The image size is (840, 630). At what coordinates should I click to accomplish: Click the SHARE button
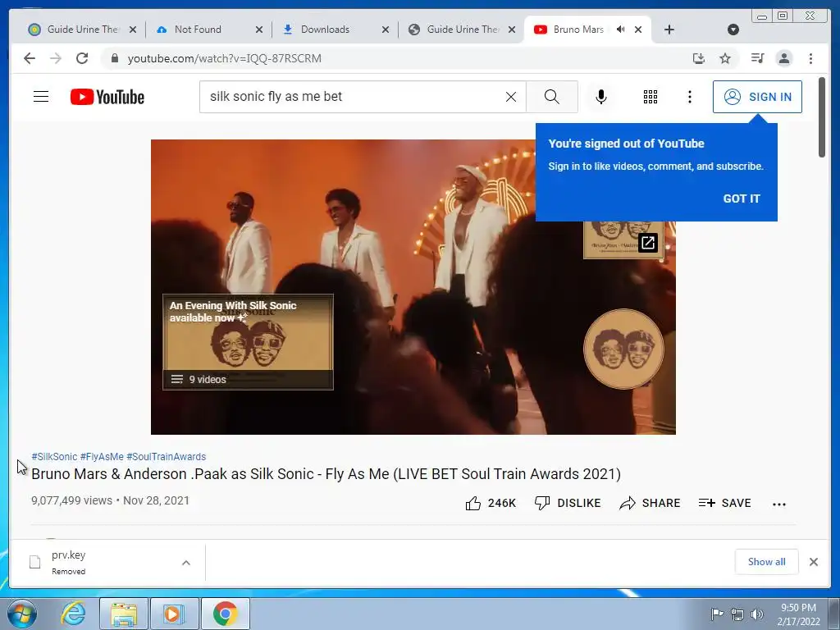point(650,503)
